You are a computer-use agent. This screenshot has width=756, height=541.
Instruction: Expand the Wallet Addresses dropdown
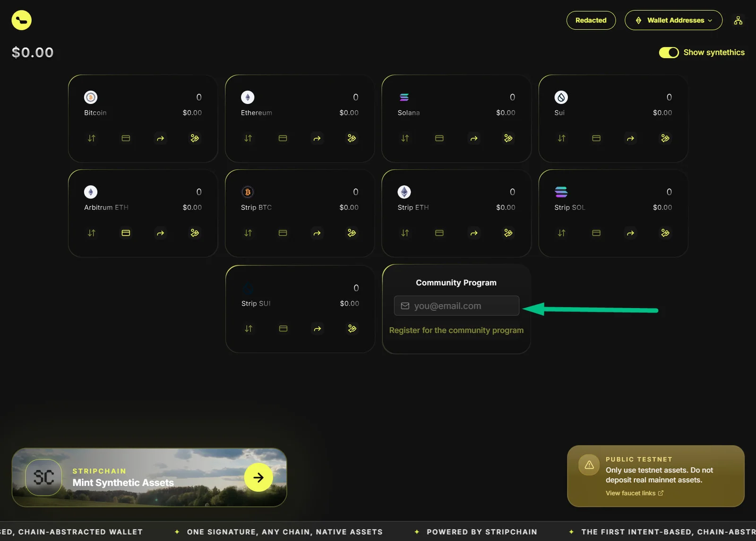pos(673,20)
